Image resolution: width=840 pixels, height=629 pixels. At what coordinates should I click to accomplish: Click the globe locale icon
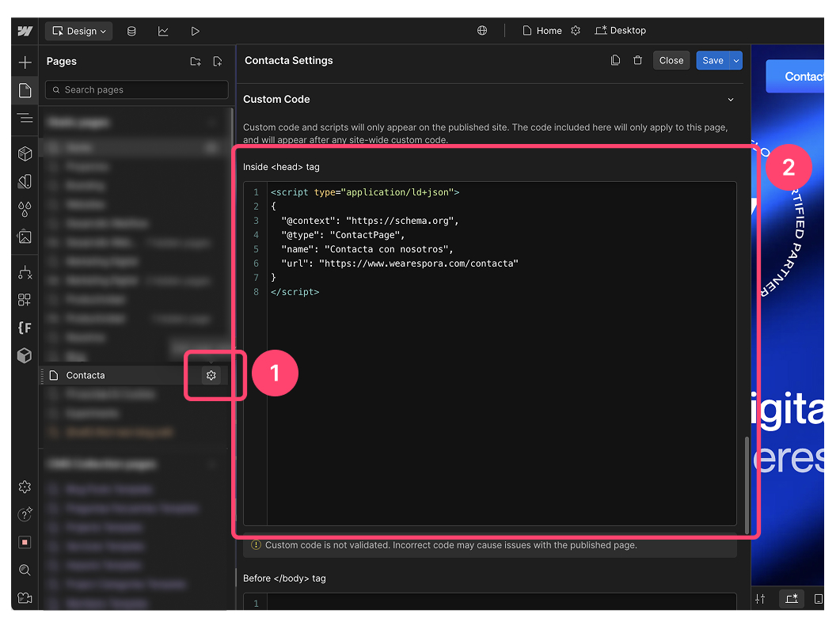482,31
